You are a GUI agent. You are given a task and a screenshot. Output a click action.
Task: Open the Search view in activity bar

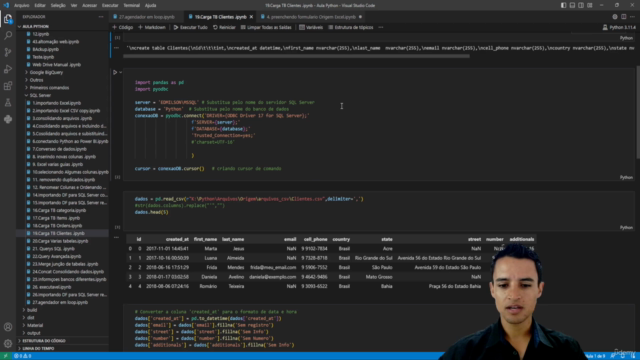point(8,36)
